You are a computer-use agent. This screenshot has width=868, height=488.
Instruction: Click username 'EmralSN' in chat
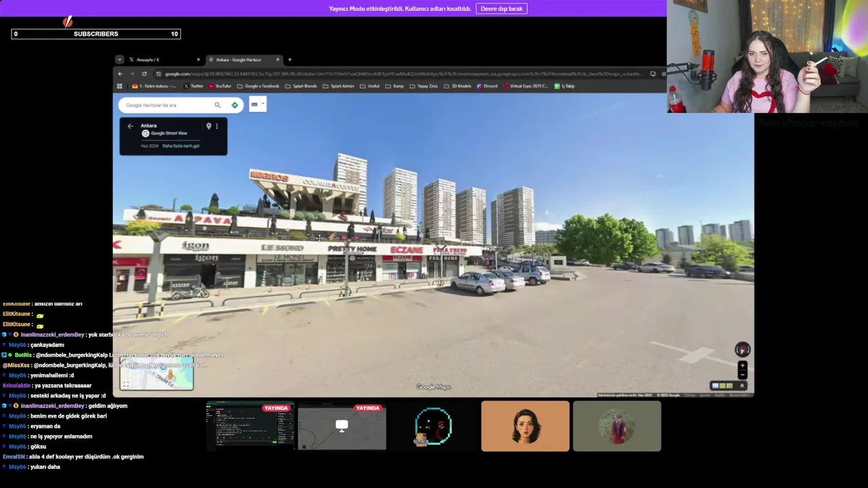(14, 457)
